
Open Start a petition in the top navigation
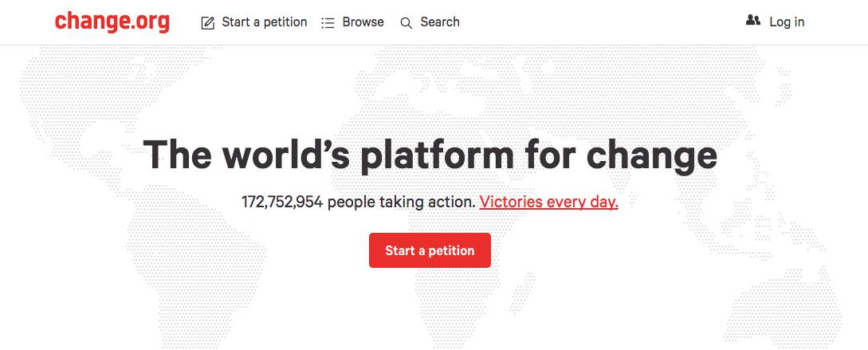coord(264,22)
